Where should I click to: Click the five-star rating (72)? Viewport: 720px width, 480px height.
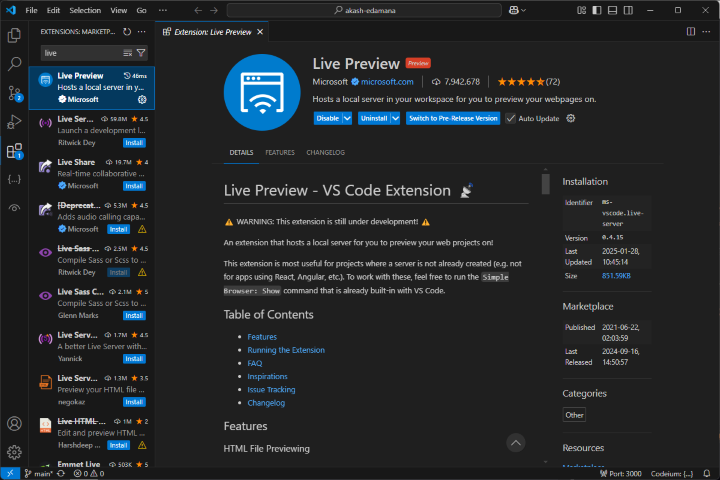[529, 82]
